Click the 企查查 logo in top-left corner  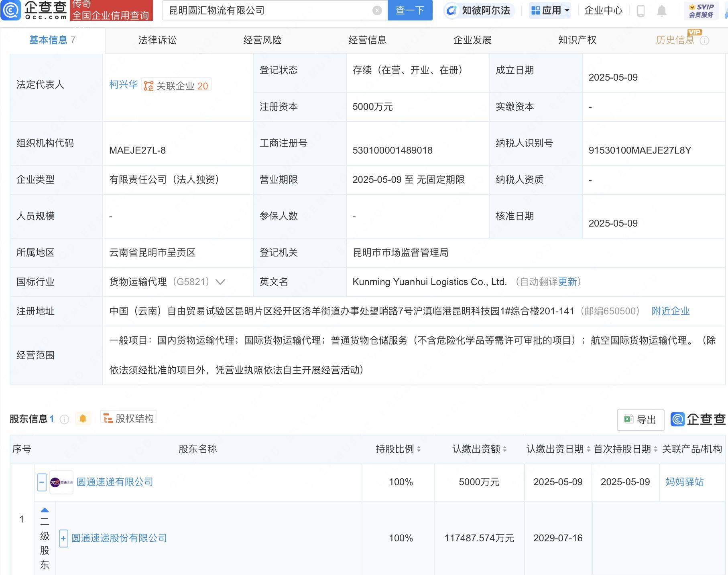point(38,11)
